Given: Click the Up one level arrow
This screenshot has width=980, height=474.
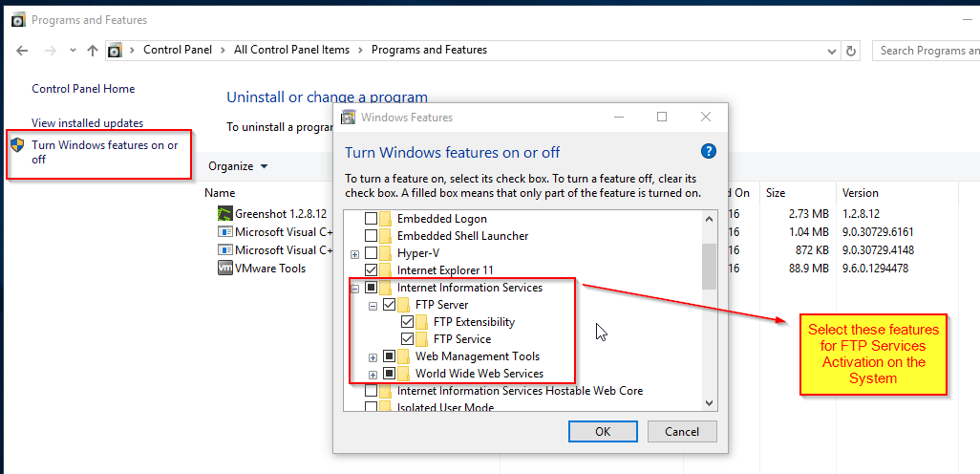Looking at the screenshot, I should pyautogui.click(x=93, y=51).
